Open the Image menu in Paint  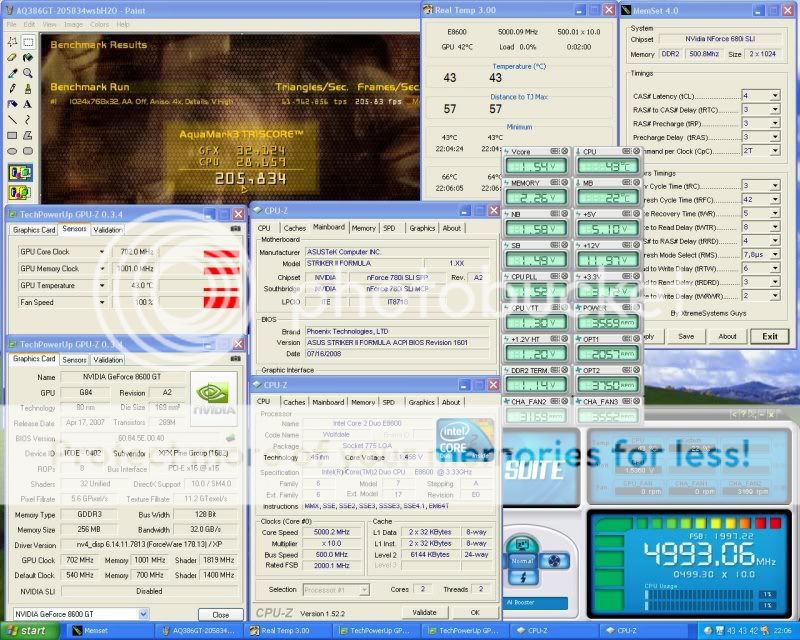click(73, 24)
